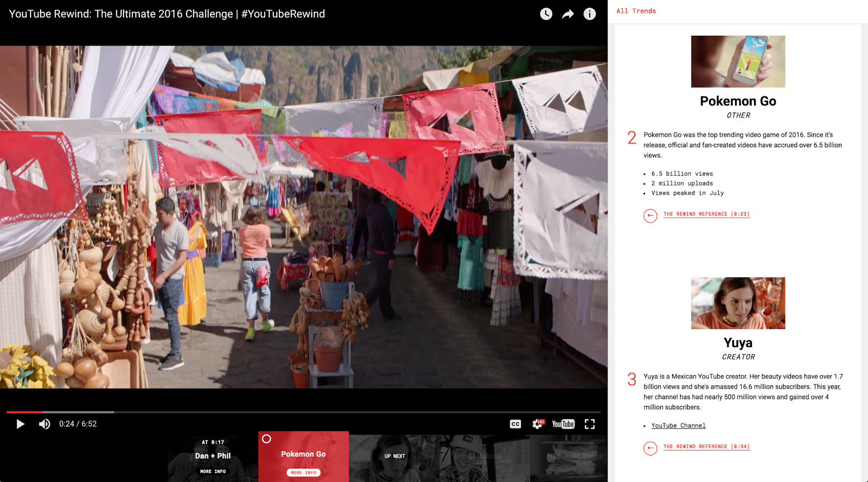
Task: Open the video on YouTube via the logo
Action: 563,424
